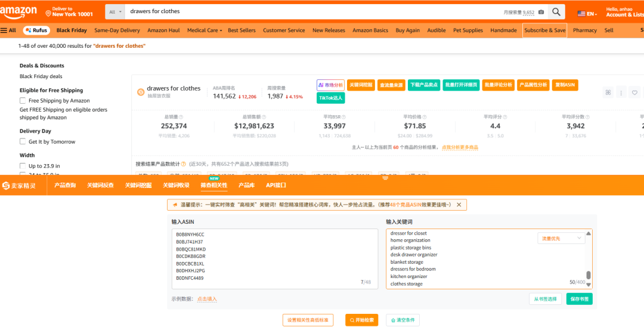Open Subscribe & Save nav item
This screenshot has height=327, width=644.
(x=544, y=30)
